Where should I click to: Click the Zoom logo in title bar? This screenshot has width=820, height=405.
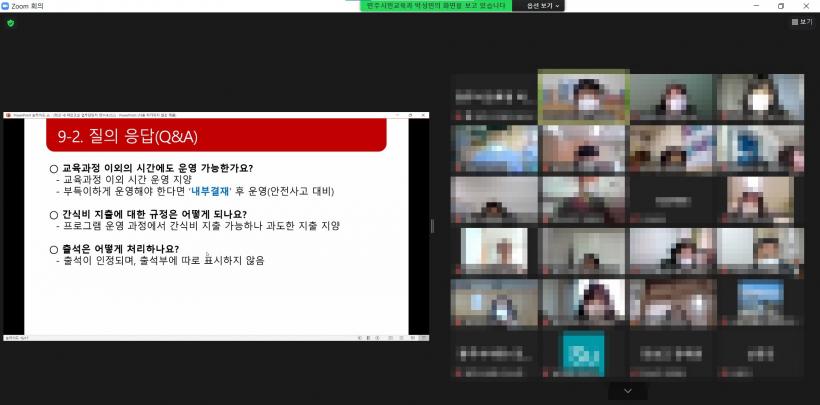[x=6, y=6]
